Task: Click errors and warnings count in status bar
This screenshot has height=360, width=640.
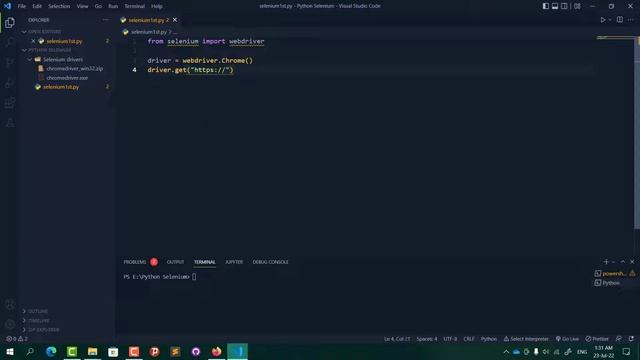Action: click(17, 339)
